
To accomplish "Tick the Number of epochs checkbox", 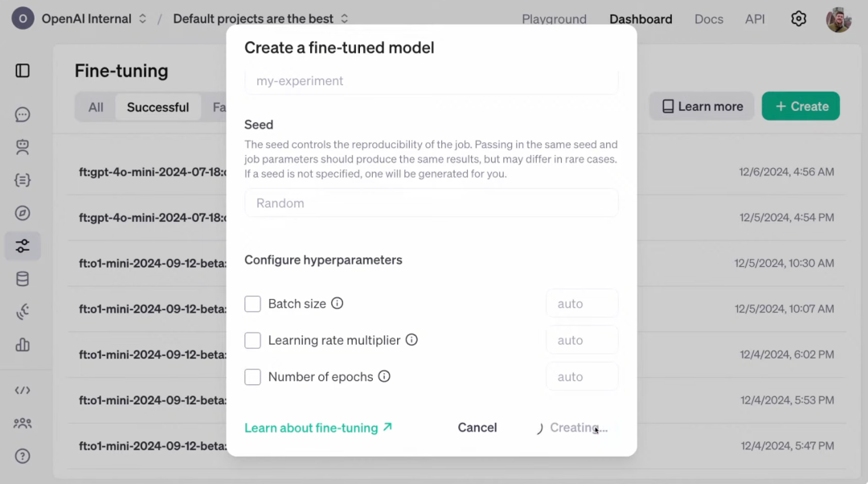I will point(252,376).
